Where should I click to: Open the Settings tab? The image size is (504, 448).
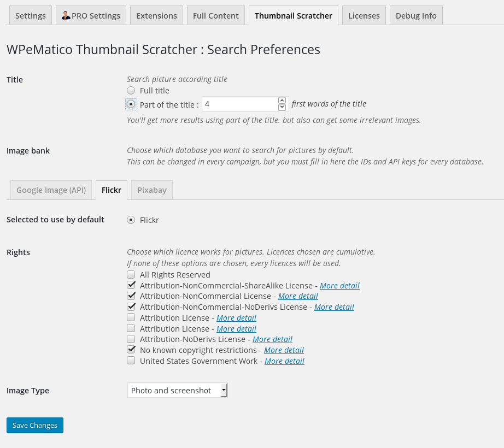pos(31,15)
